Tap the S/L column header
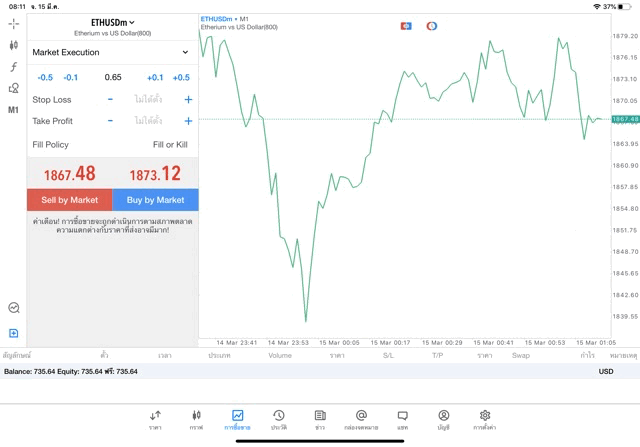Viewport: 640px width, 447px height. tap(389, 356)
